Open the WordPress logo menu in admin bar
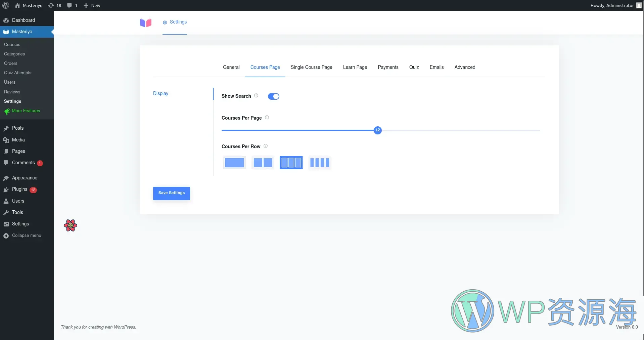Image resolution: width=644 pixels, height=340 pixels. (6, 5)
